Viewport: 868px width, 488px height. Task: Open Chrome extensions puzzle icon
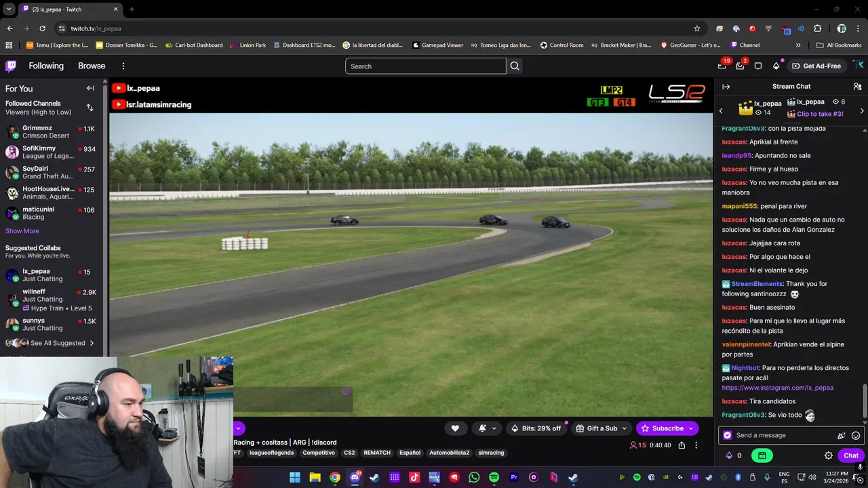click(x=817, y=28)
